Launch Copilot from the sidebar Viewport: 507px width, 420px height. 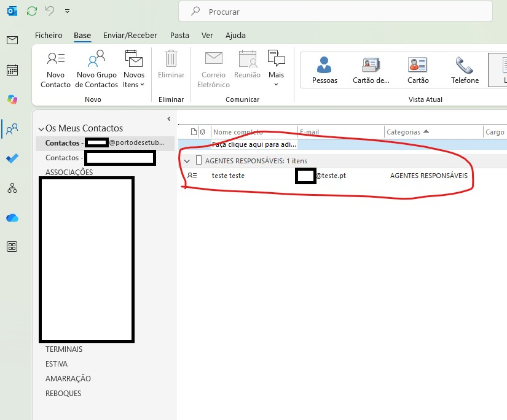[x=12, y=99]
